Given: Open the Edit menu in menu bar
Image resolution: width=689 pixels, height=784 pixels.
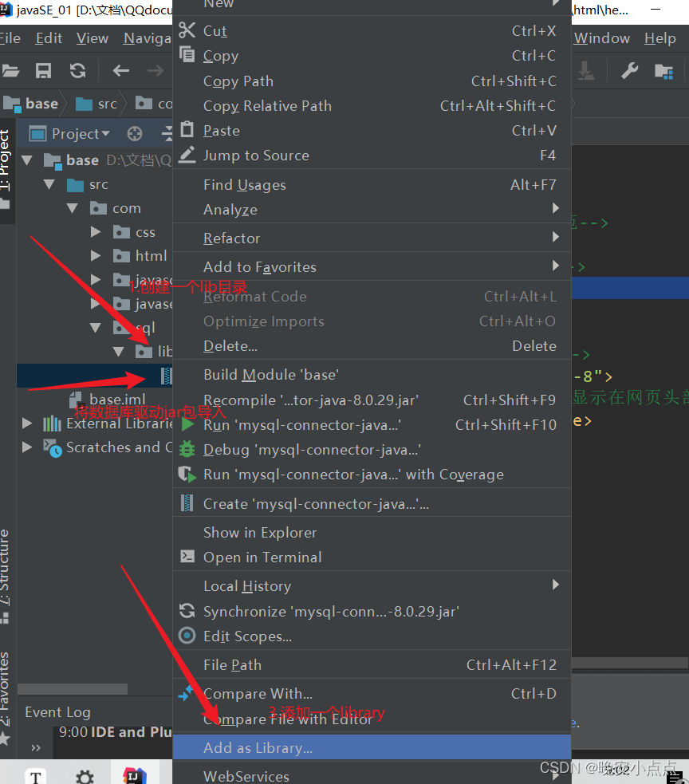Looking at the screenshot, I should (49, 38).
